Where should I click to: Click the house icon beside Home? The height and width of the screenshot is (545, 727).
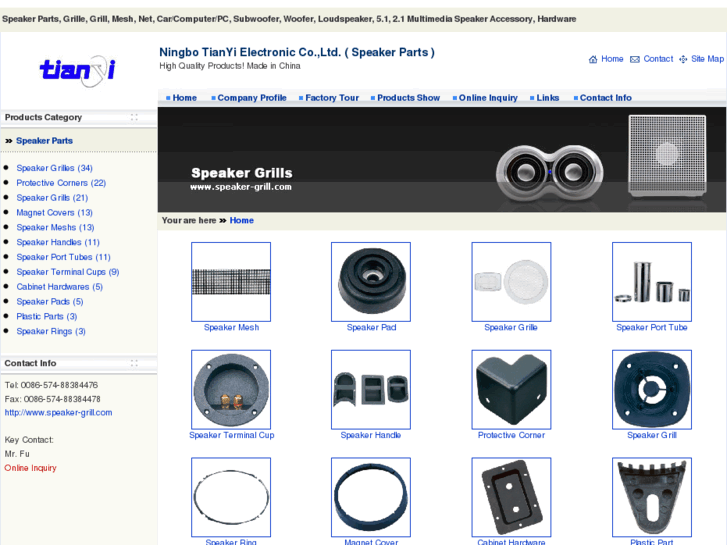click(593, 59)
